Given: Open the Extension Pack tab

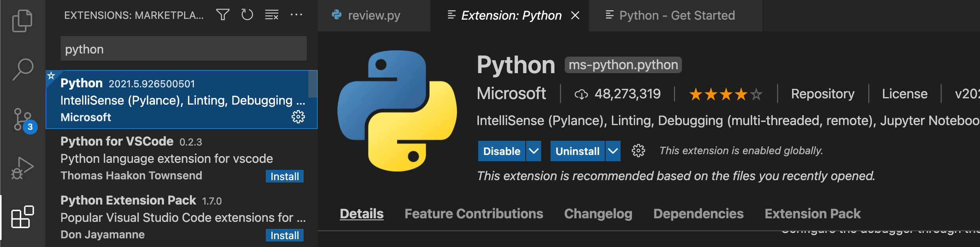Looking at the screenshot, I should [812, 214].
